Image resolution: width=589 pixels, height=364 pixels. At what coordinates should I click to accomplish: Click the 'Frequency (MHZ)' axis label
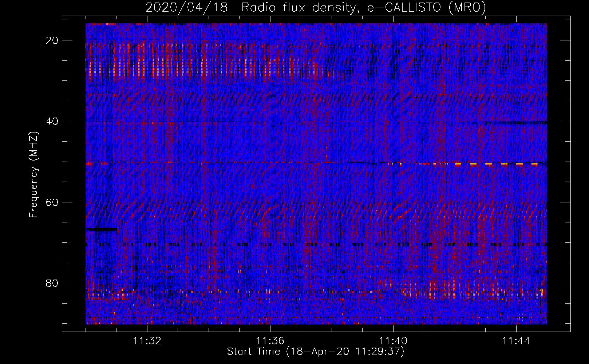tap(33, 175)
